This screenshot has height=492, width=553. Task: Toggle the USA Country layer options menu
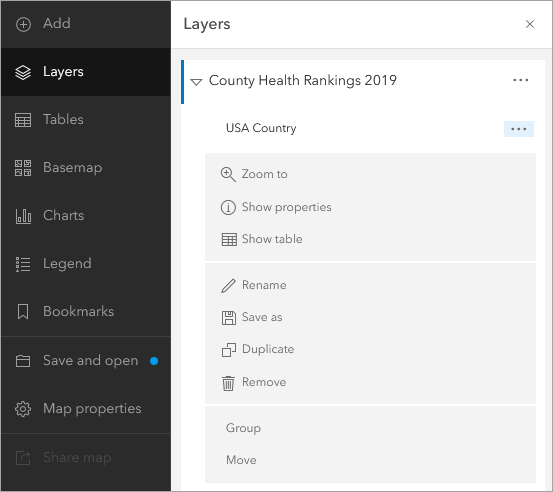pyautogui.click(x=519, y=129)
